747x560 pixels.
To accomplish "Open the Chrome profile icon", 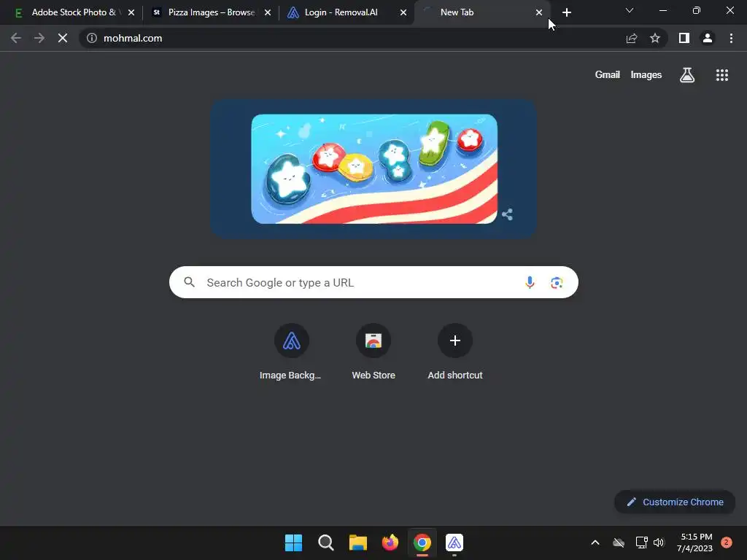I will [x=708, y=38].
